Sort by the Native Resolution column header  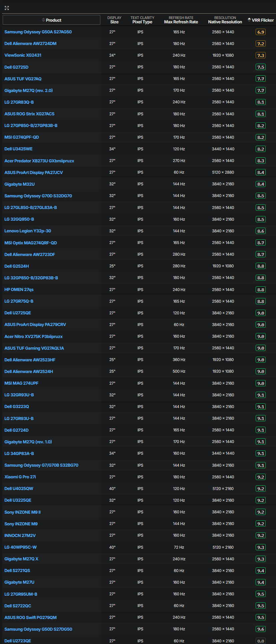pos(225,20)
